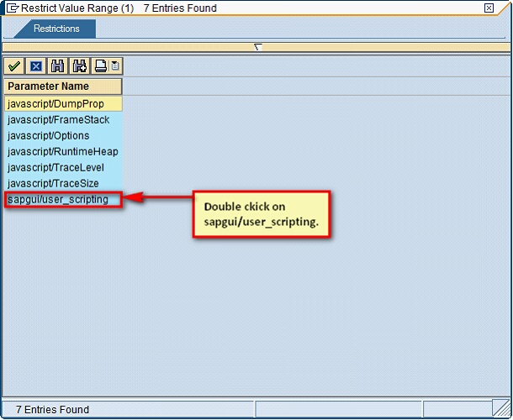Click the window icon in title bar

[10, 8]
